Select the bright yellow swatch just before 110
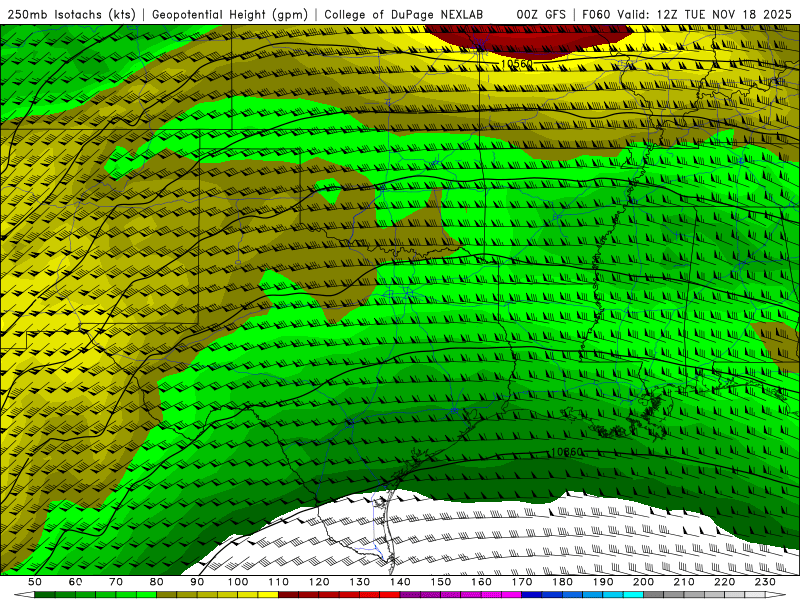The image size is (800, 600). tap(268, 595)
